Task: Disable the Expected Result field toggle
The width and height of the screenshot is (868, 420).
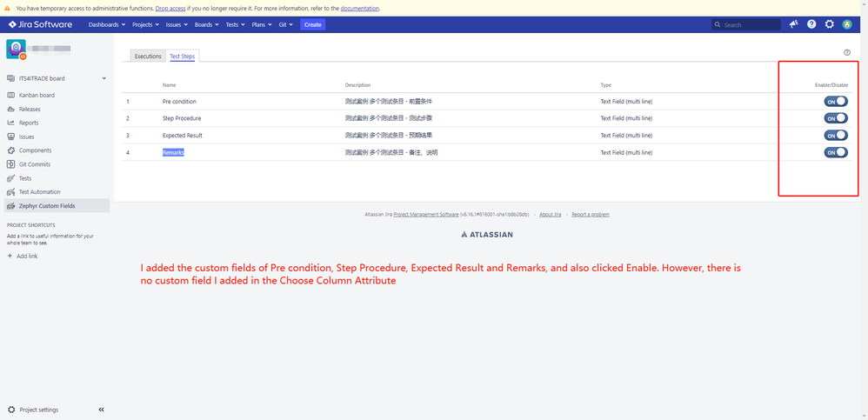Action: click(x=836, y=135)
